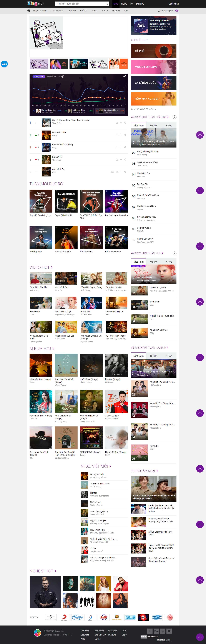The width and height of the screenshot is (206, 644).
Task: Click the Đăng nhập login link
Action: pos(174,4)
